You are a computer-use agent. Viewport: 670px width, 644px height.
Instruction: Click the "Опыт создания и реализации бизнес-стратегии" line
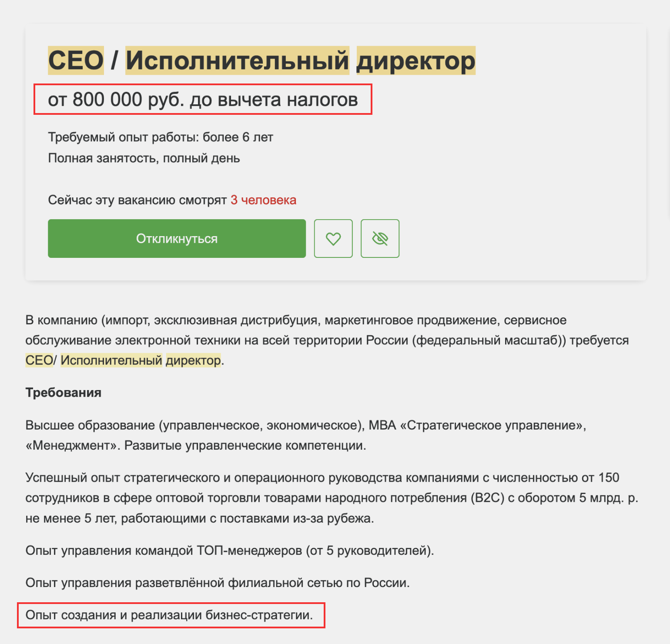coord(169,615)
